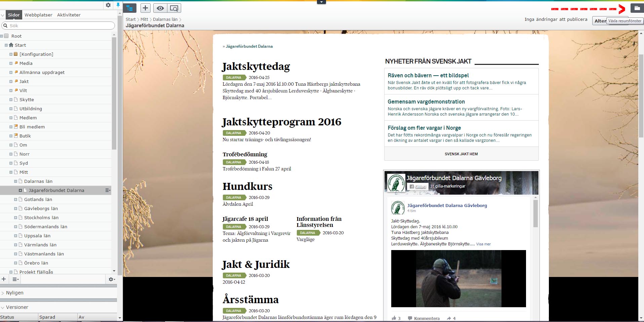Unpin the navigation pane with pin icon
The height and width of the screenshot is (322, 644).
pos(118,5)
